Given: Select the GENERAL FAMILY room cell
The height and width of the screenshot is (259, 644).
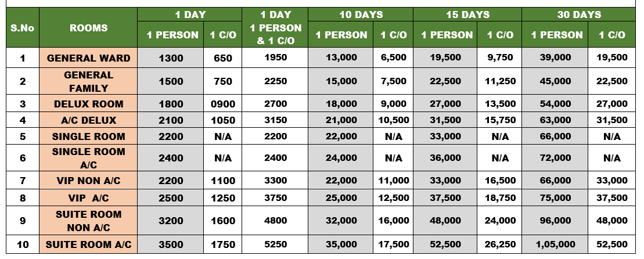Looking at the screenshot, I should (89, 81).
